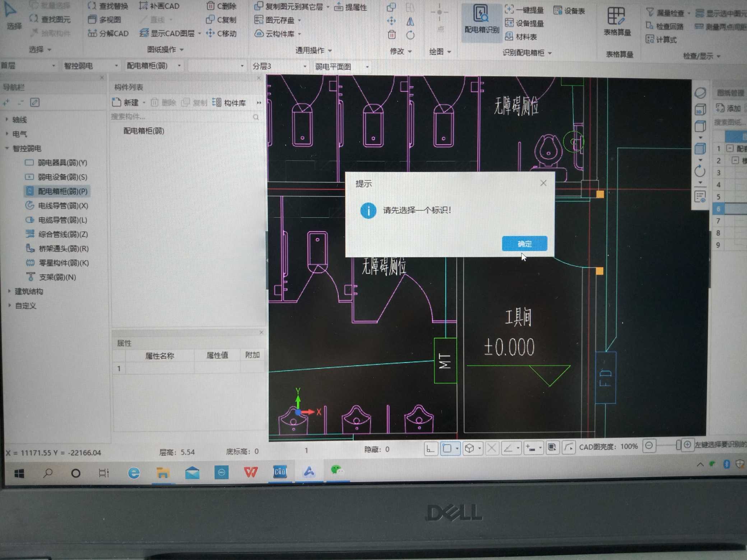Open the 计算式 tool
Viewport: 747px width, 560px height.
click(x=661, y=39)
